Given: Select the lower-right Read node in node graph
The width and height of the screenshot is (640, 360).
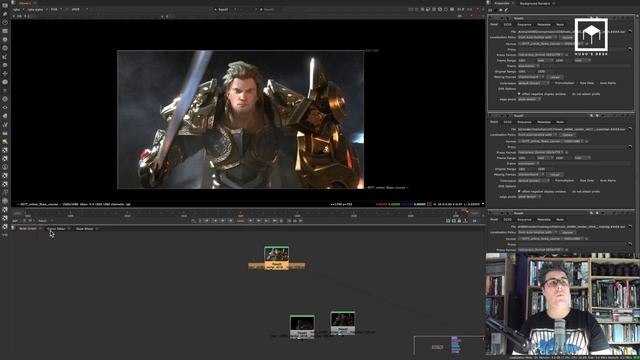Looking at the screenshot, I should tap(342, 322).
